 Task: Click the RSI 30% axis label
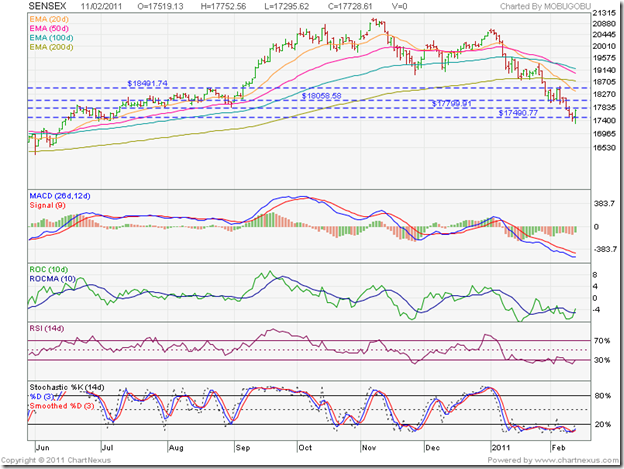(602, 360)
